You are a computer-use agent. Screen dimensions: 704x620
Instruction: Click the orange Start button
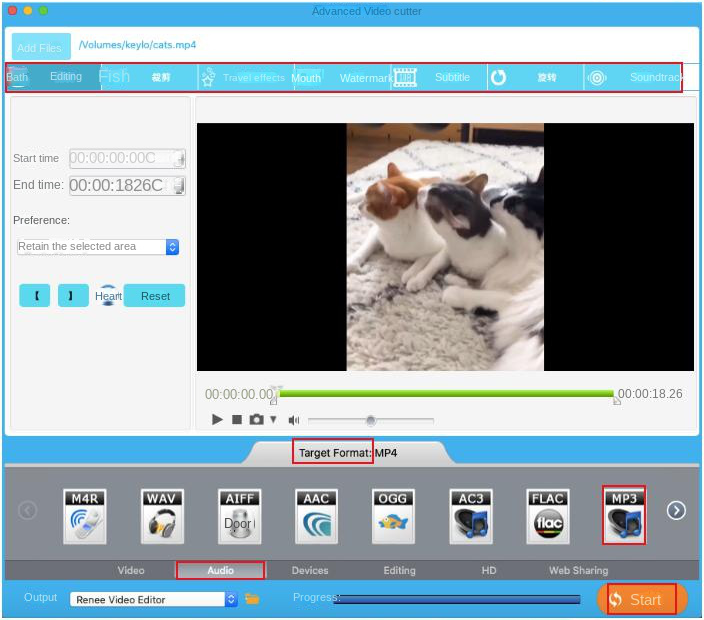(642, 599)
